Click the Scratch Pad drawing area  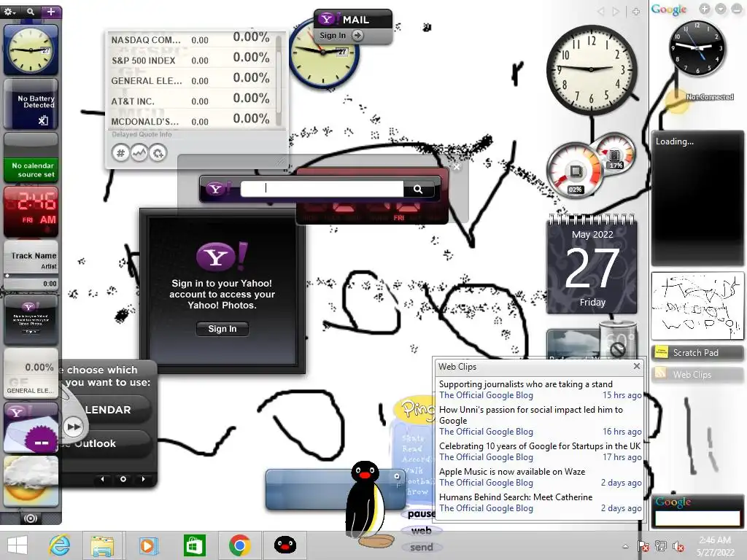(697, 306)
